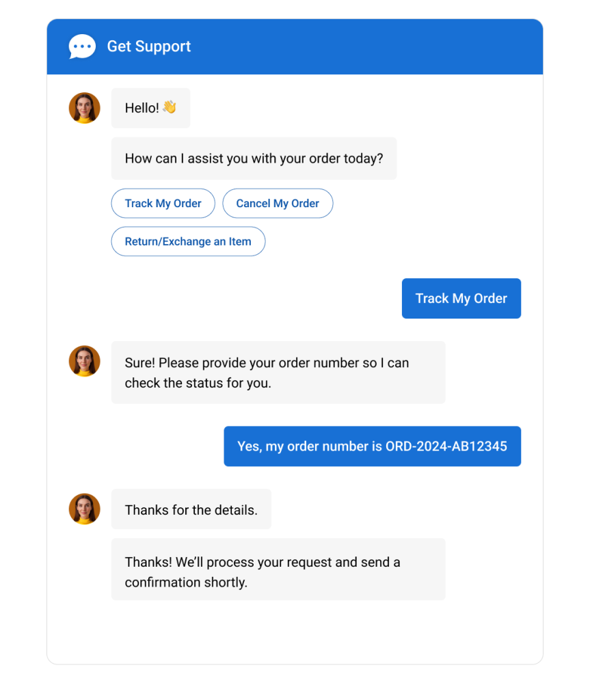Click the empty right side of the blue header bar

click(x=410, y=46)
